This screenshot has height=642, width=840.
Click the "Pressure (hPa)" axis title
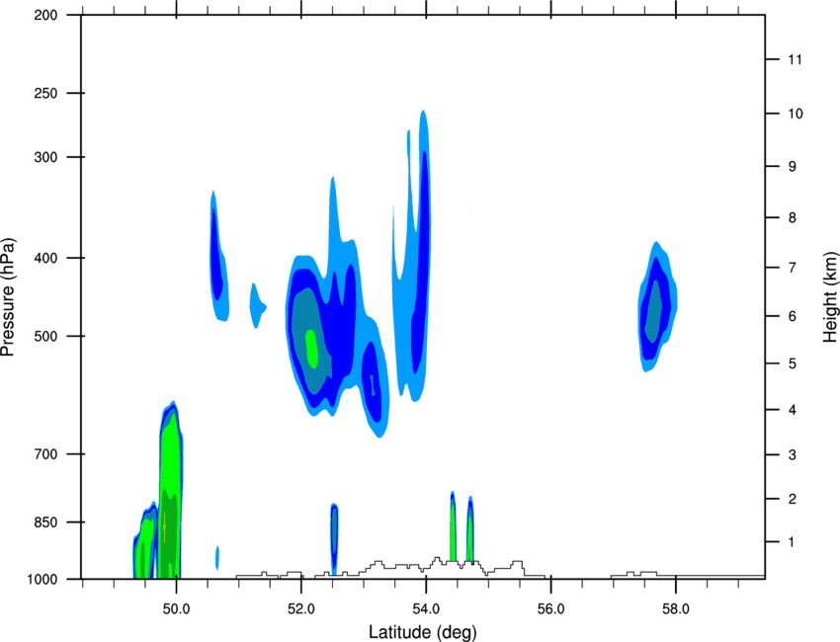point(8,297)
